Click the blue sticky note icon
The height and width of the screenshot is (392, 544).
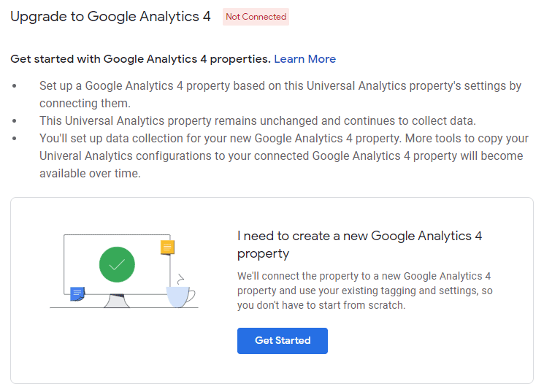coord(77,294)
